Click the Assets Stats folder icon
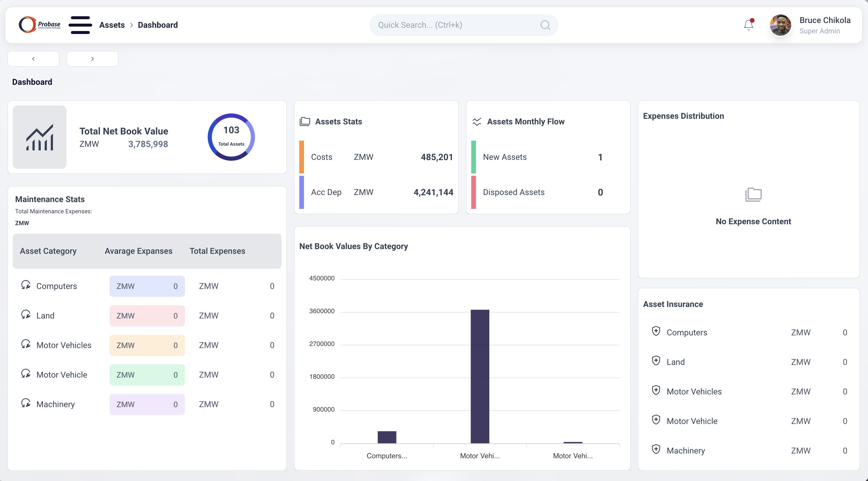 pos(305,121)
